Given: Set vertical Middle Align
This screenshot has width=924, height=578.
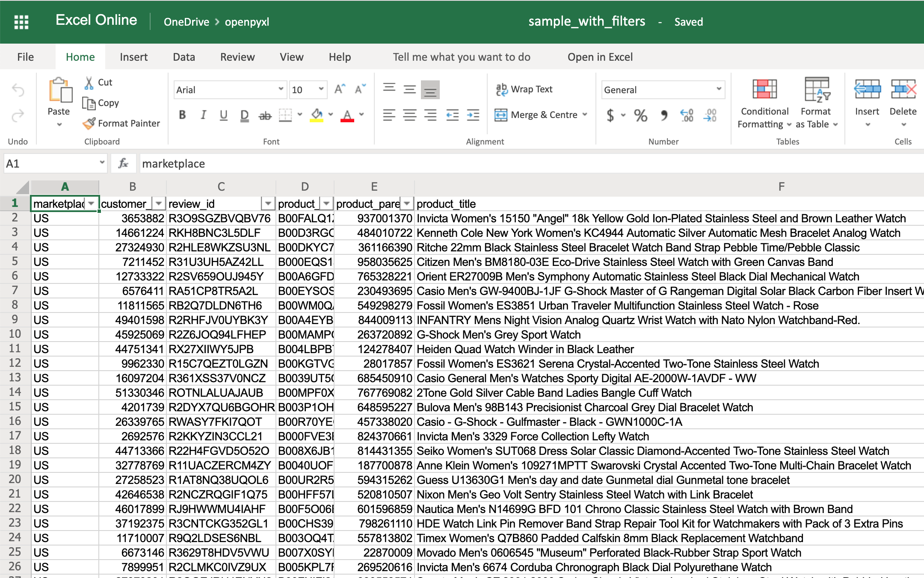Looking at the screenshot, I should [409, 89].
